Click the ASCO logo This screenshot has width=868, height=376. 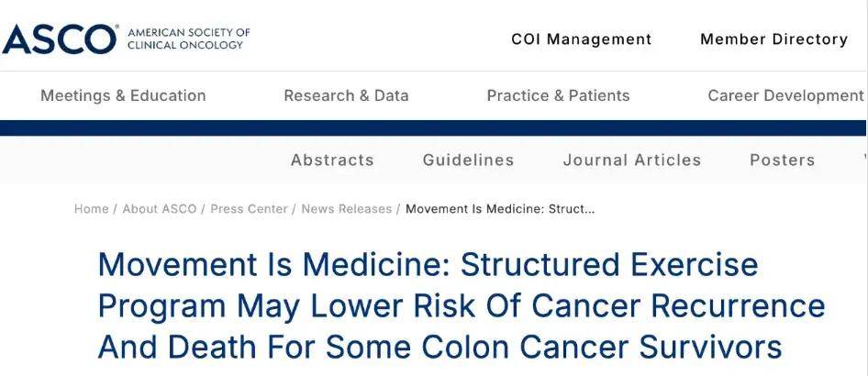tap(60, 39)
